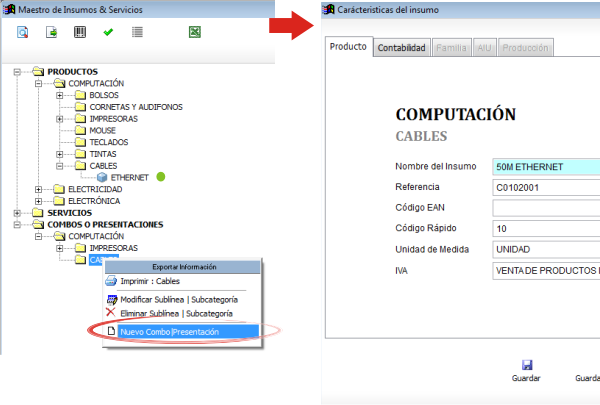The image size is (600, 405).
Task: Click the barcode toolbar icon
Action: tap(80, 32)
